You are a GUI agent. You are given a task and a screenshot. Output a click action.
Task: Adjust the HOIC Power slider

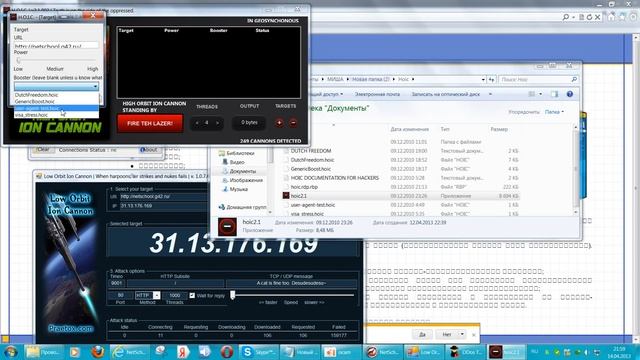click(19, 60)
